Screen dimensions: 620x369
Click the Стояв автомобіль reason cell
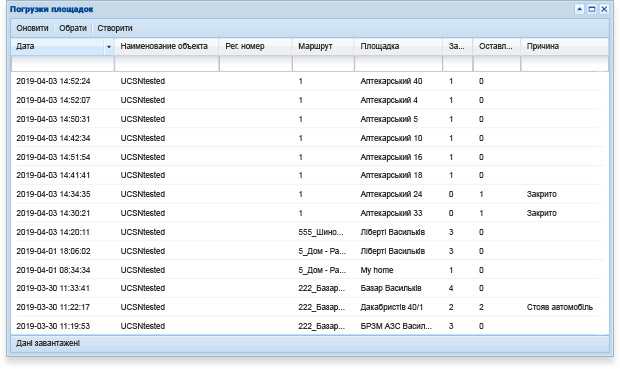pyautogui.click(x=560, y=307)
